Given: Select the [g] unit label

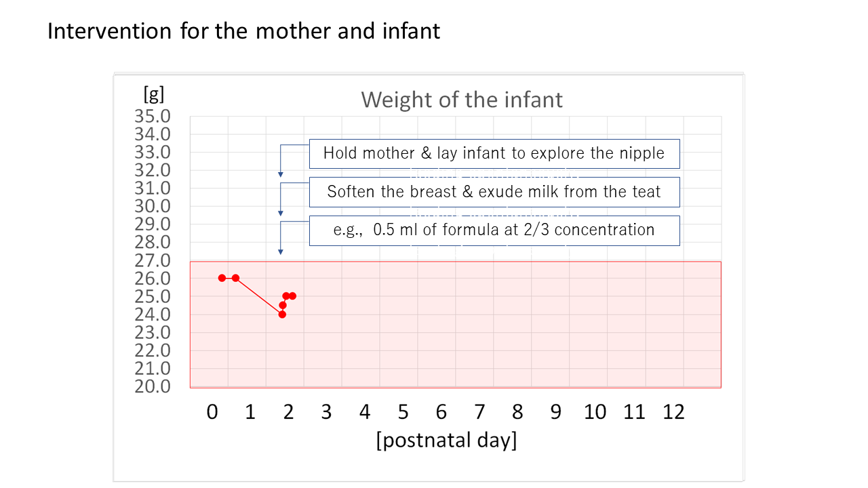Looking at the screenshot, I should pos(153,93).
